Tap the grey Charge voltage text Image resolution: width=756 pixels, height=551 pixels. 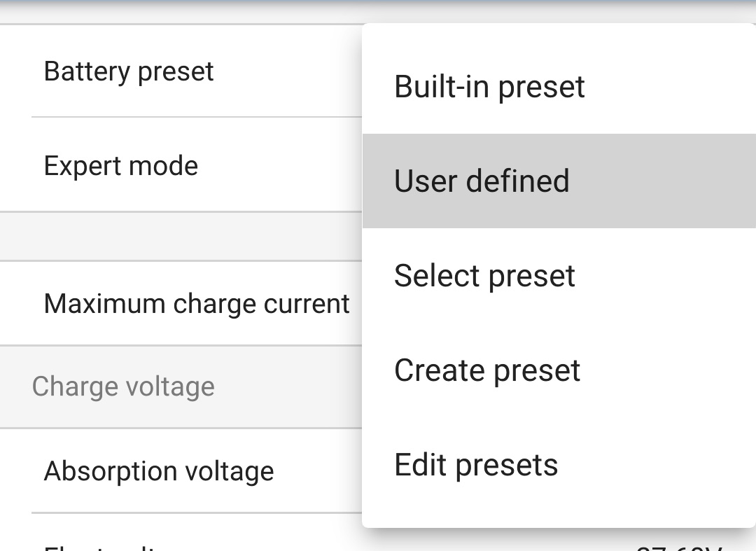point(122,386)
